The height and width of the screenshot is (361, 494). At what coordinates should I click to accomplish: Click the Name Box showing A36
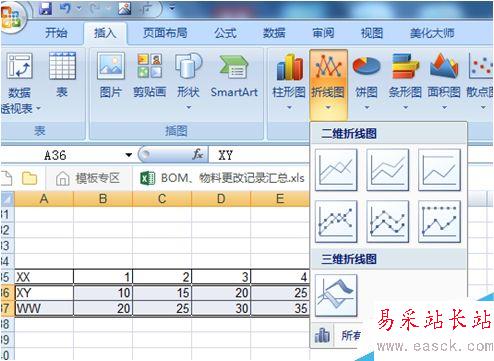point(62,155)
